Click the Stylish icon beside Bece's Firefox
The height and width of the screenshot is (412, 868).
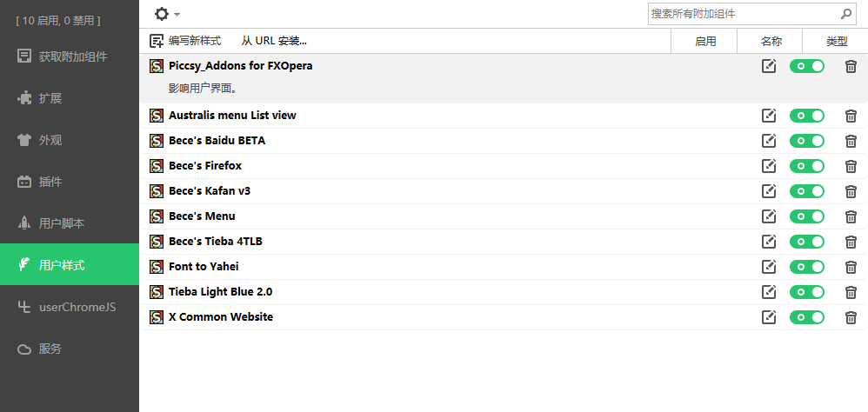(157, 166)
